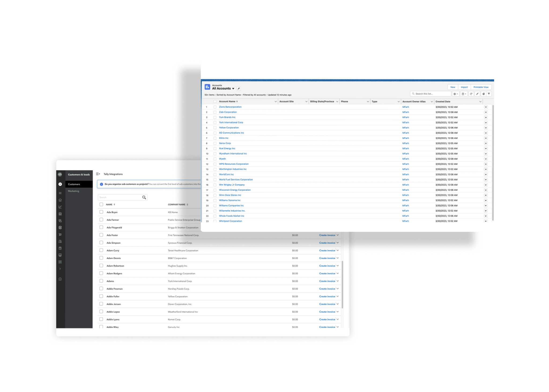Open the list view controls gear in Salesforce
The height and width of the screenshot is (392, 549).
click(x=455, y=94)
